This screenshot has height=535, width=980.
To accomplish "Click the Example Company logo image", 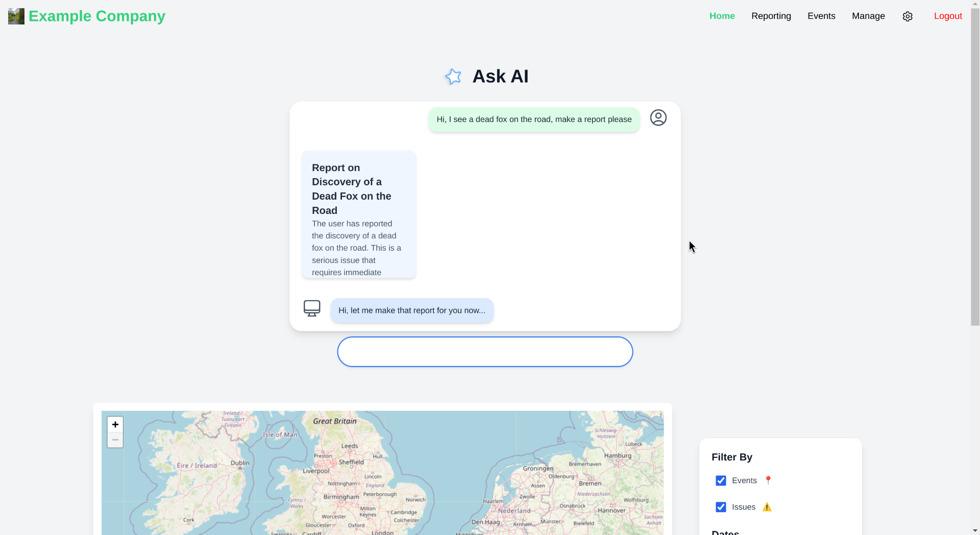I will [15, 16].
